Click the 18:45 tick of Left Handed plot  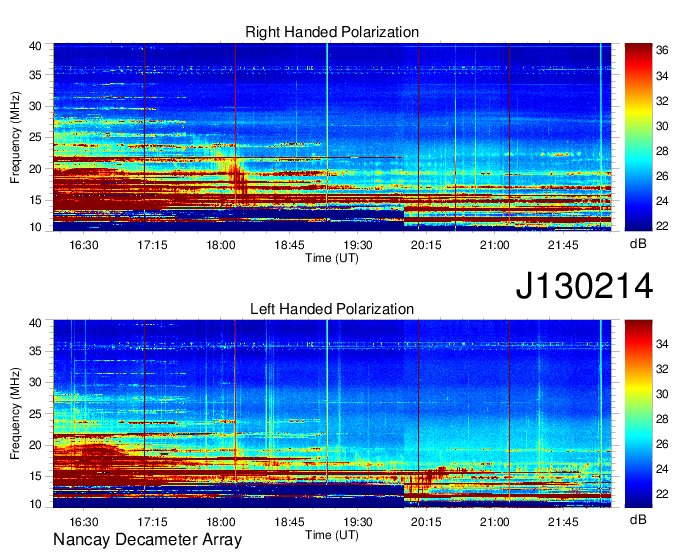pyautogui.click(x=289, y=522)
